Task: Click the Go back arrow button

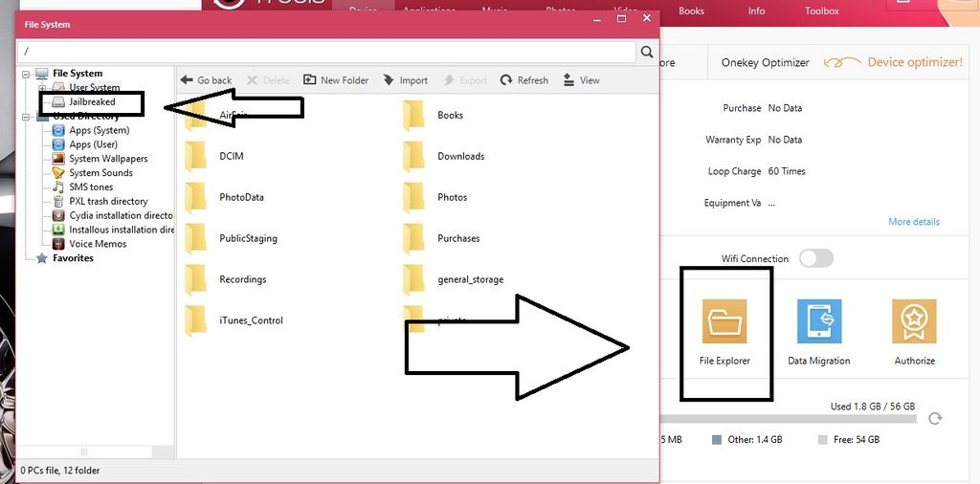Action: click(x=207, y=80)
